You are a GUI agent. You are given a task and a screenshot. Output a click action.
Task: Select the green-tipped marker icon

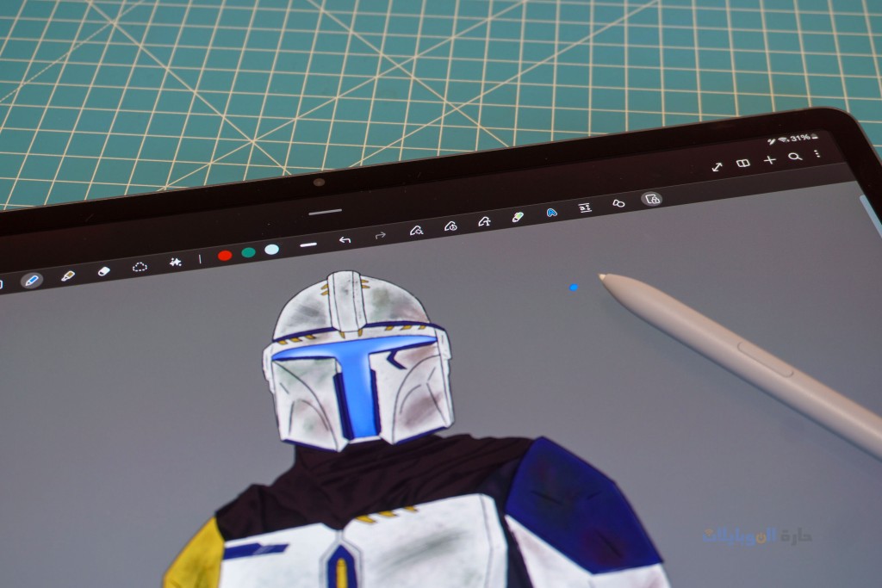(x=518, y=217)
